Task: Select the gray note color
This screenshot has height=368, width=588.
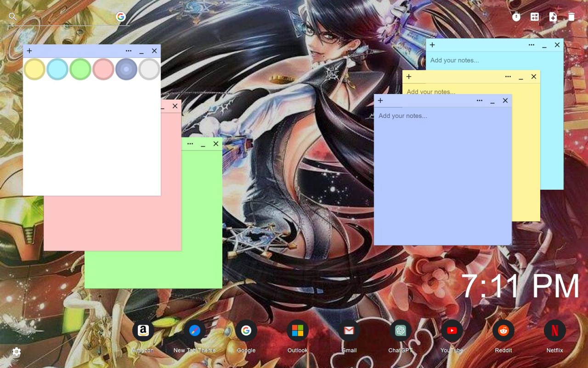Action: pos(149,69)
